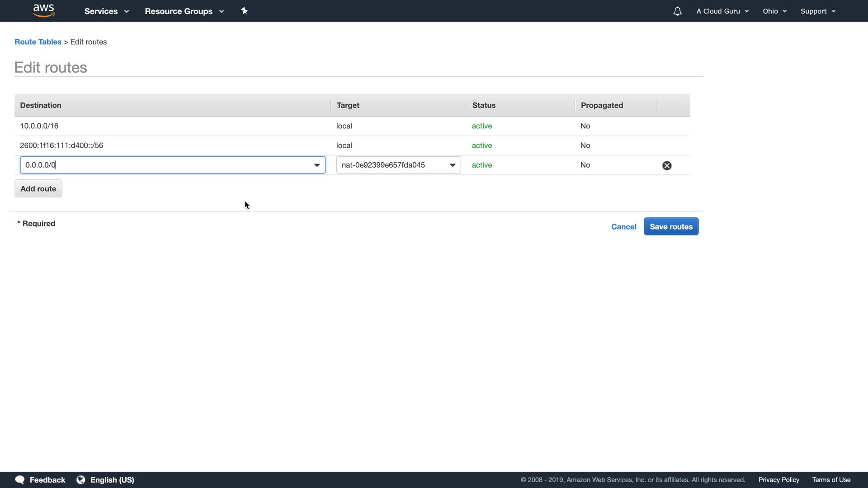Screen dimensions: 868x488
Task: Click the Feedback speech bubble icon
Action: pos(20,480)
